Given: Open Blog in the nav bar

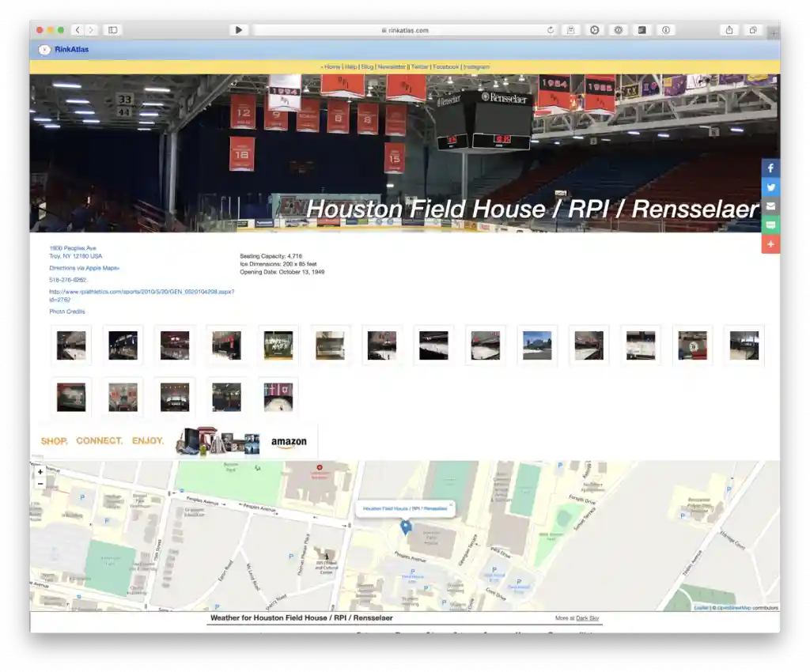Looking at the screenshot, I should (x=367, y=66).
